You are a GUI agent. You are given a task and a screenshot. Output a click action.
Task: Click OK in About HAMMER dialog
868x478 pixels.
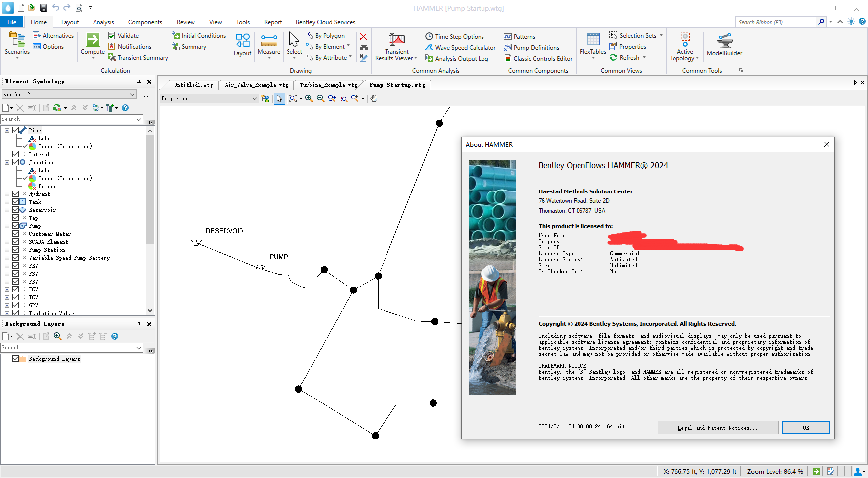tap(806, 428)
